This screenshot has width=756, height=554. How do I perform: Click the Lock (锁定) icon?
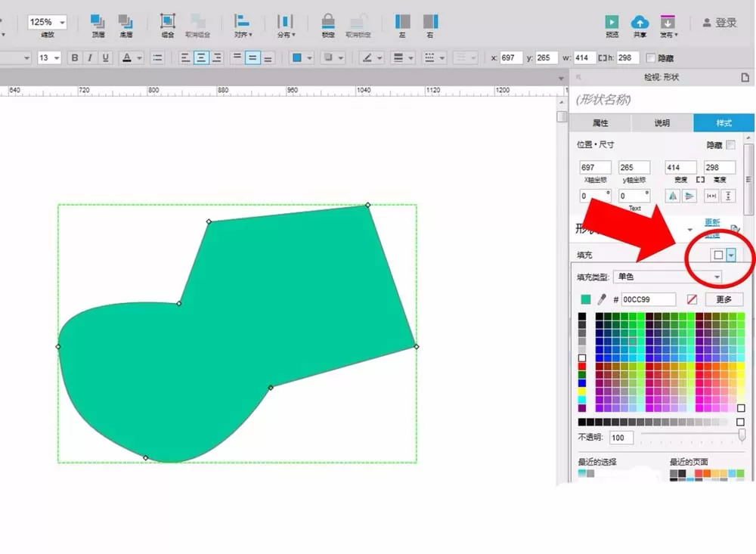328,21
